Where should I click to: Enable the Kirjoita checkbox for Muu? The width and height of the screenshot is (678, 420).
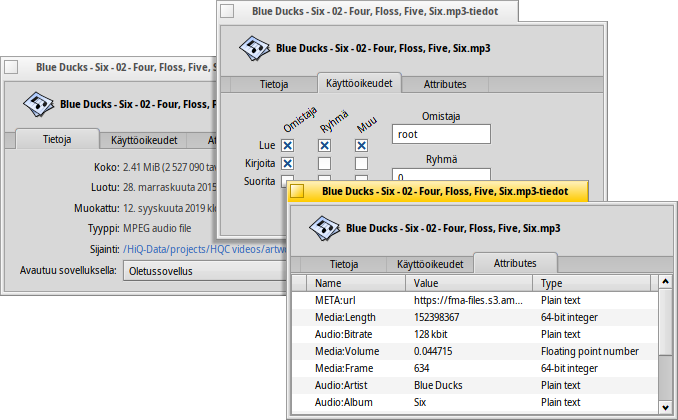point(361,163)
